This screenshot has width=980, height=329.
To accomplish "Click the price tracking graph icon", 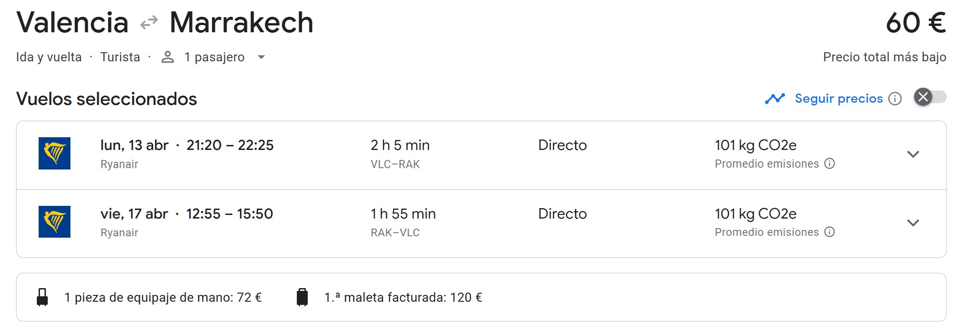I will click(775, 99).
